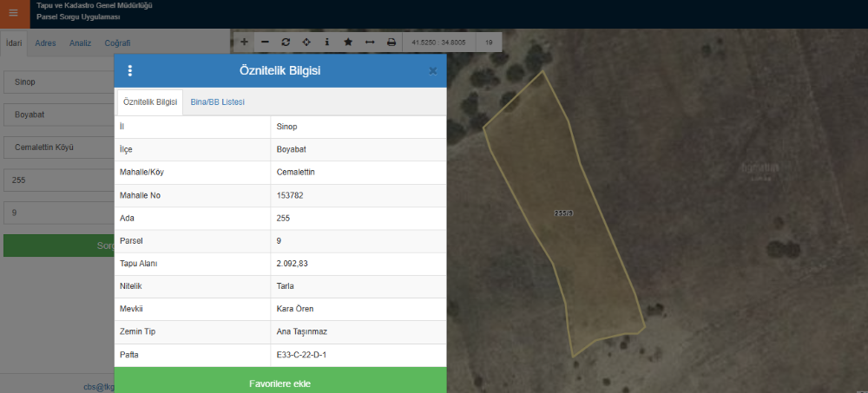
Task: Activate the locate/crosshair tool
Action: 306,42
